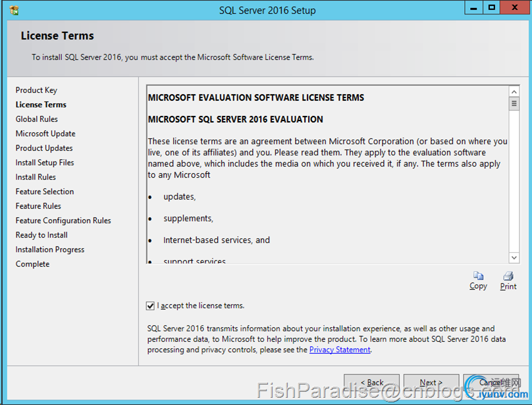Click the "supplements," bullet in license text
Image resolution: width=532 pixels, height=405 pixels.
[x=188, y=219]
